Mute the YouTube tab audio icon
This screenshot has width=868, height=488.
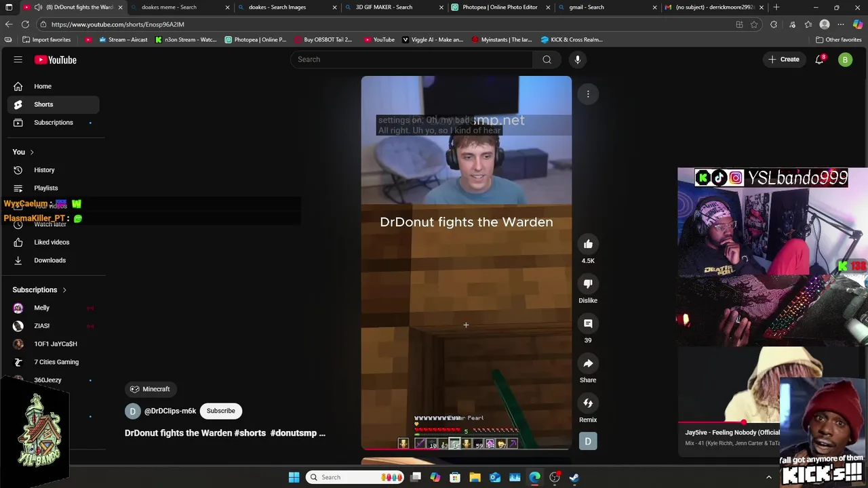[x=38, y=7]
